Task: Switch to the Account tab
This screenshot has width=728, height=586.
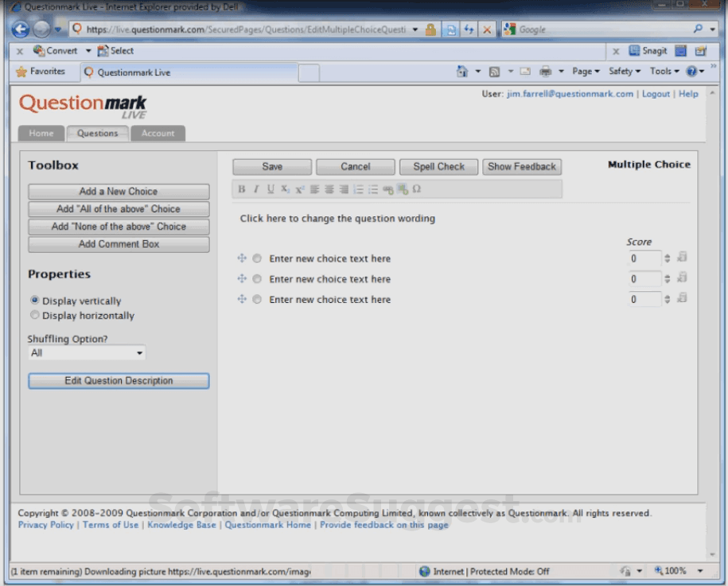Action: pos(158,133)
